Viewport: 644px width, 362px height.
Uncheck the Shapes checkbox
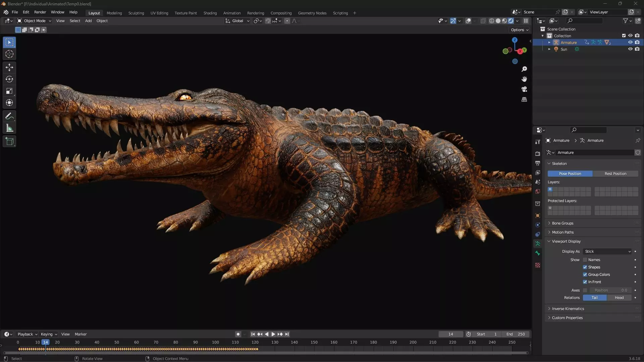(585, 267)
